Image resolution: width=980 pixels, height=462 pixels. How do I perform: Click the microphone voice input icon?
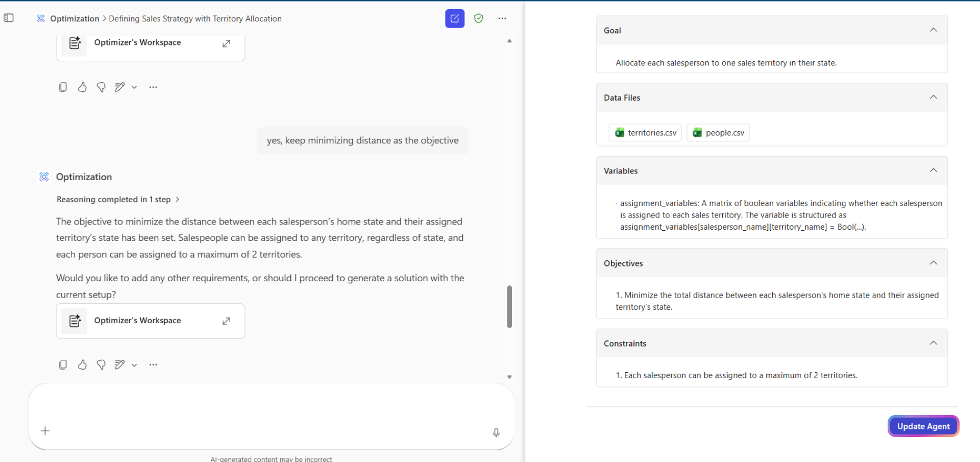496,433
